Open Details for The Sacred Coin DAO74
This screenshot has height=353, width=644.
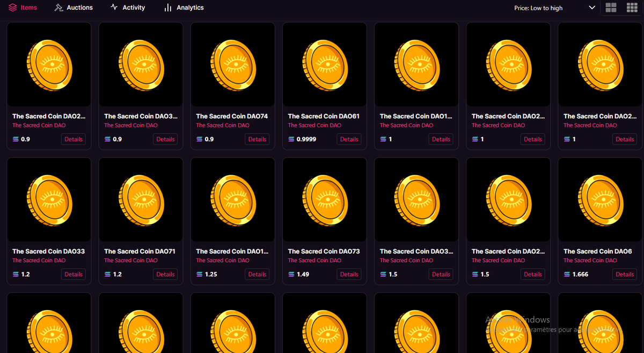[257, 139]
